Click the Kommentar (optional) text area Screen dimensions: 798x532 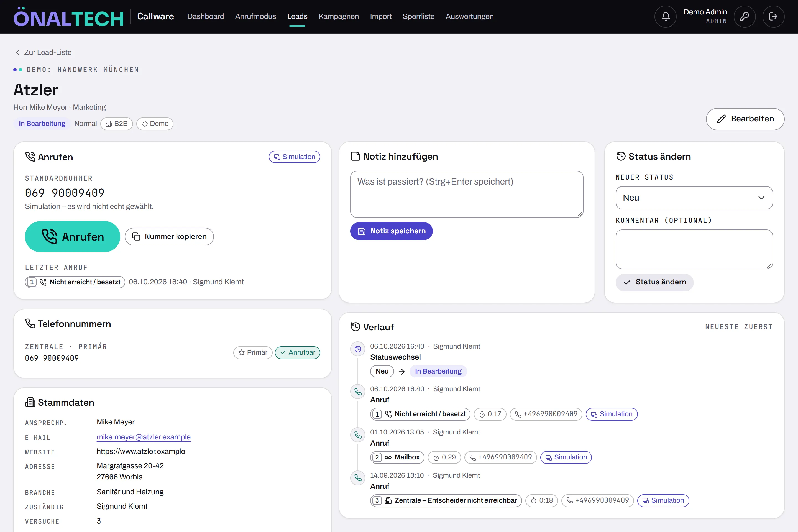coord(694,249)
